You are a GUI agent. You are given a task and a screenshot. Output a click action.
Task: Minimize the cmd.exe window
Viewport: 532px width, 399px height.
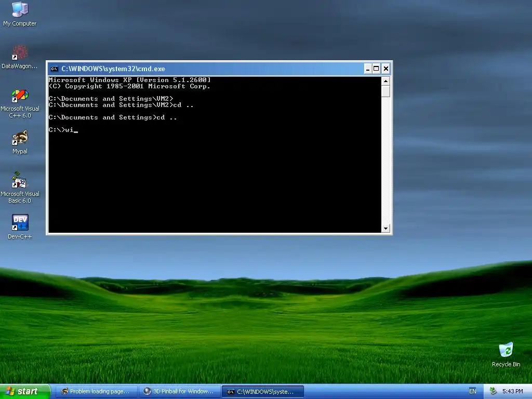coord(368,69)
